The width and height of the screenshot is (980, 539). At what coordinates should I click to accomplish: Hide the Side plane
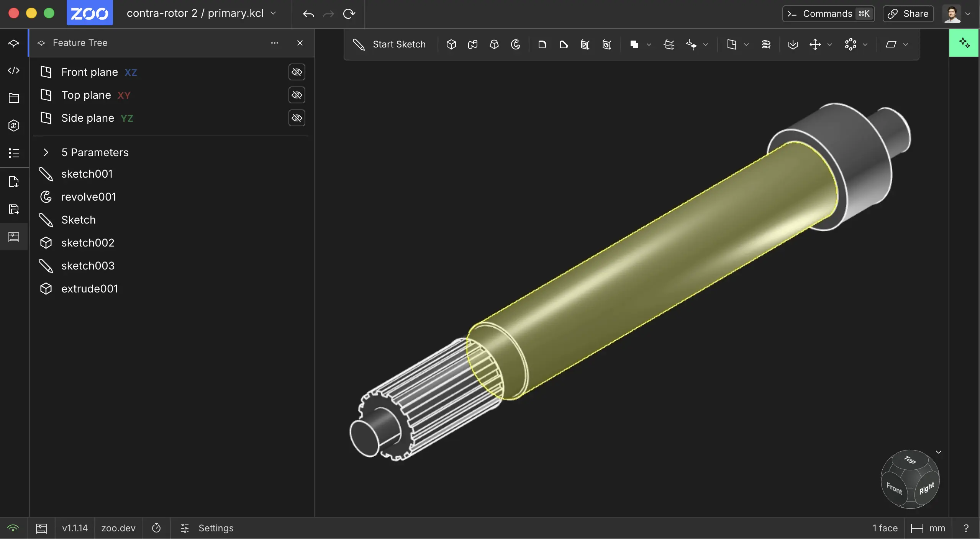[x=297, y=118]
